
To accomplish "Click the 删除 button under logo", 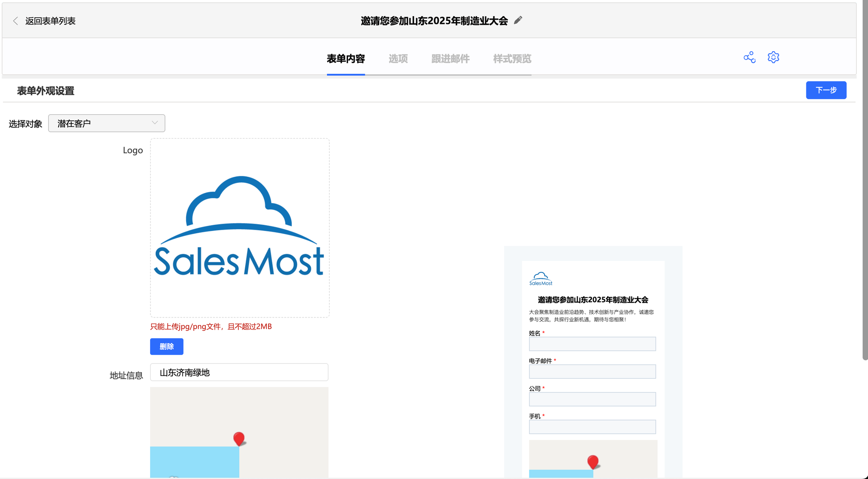I will [x=167, y=346].
